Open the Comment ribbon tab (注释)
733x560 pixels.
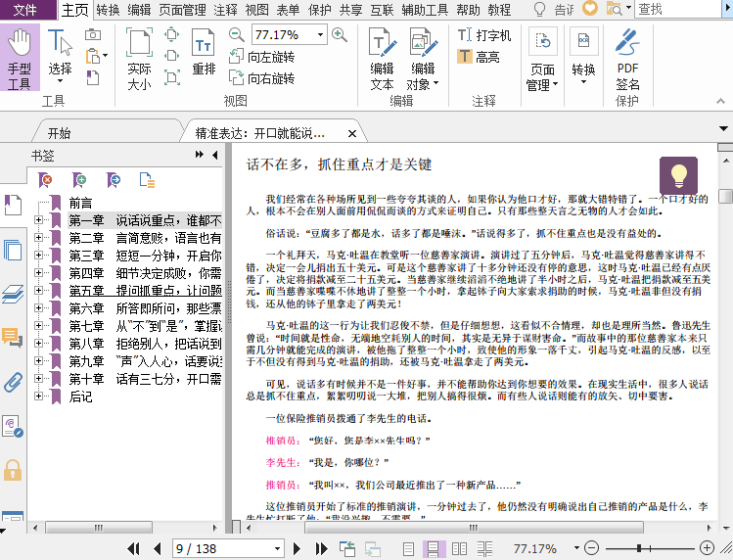[225, 10]
